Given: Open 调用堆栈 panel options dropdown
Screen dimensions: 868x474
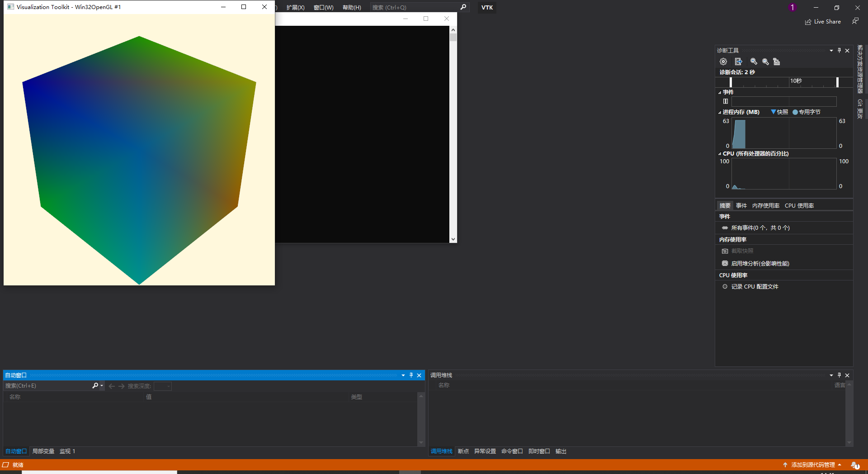Looking at the screenshot, I should point(831,375).
